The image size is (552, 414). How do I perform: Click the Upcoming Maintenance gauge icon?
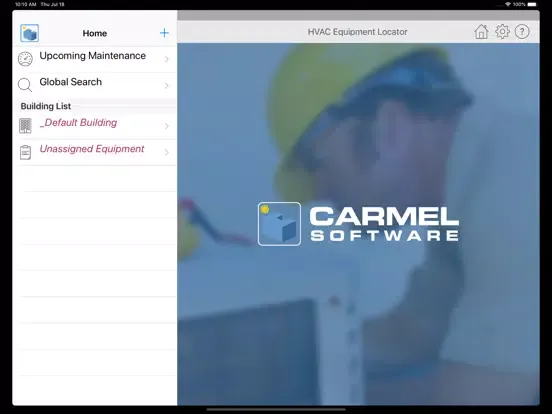point(25,59)
